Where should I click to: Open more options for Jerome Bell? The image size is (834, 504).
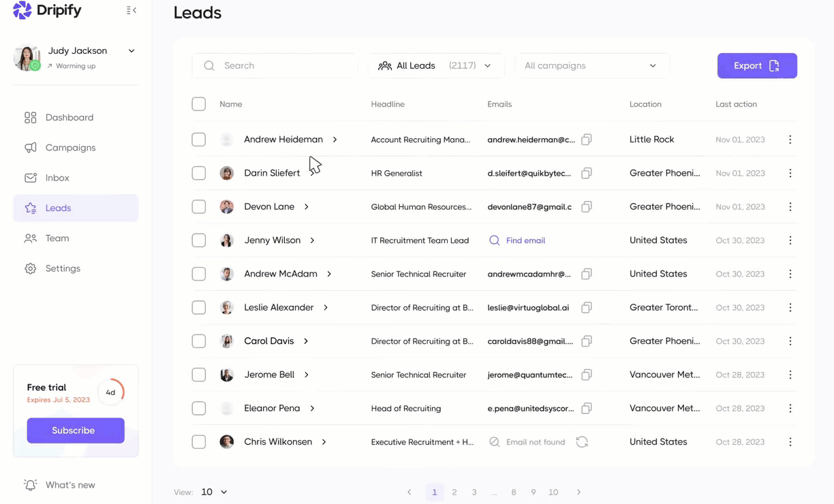click(x=790, y=375)
